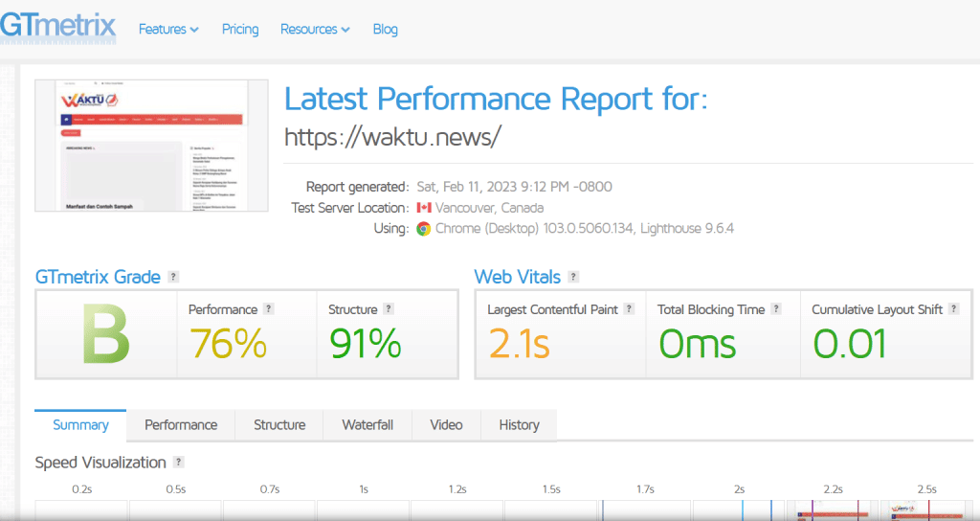Screen dimensions: 980x521
Task: Open help icon beside Speed Visualization
Action: click(x=179, y=463)
